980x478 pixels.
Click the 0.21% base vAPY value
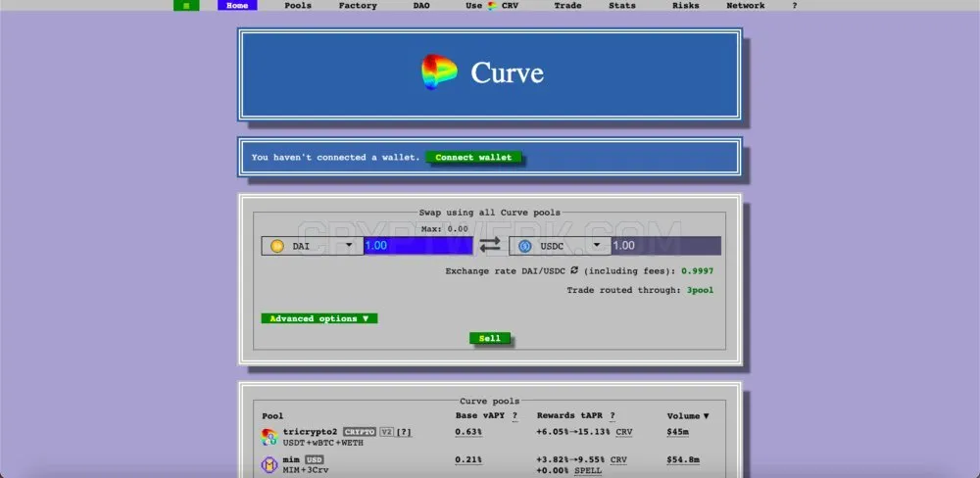point(468,459)
